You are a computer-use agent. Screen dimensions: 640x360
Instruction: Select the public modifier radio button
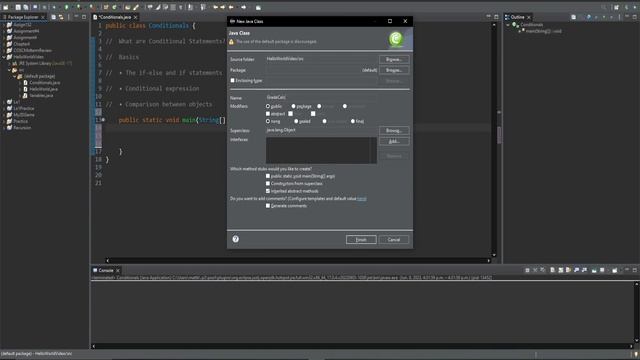click(x=268, y=106)
